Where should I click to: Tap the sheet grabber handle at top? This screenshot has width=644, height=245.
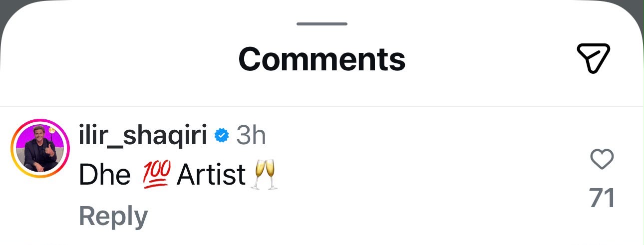pyautogui.click(x=322, y=23)
